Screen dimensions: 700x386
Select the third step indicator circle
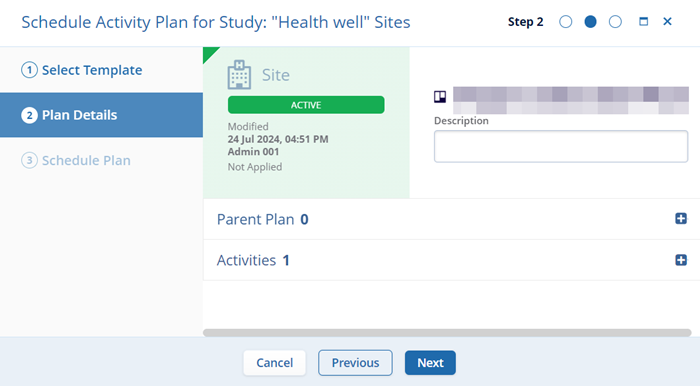[615, 21]
